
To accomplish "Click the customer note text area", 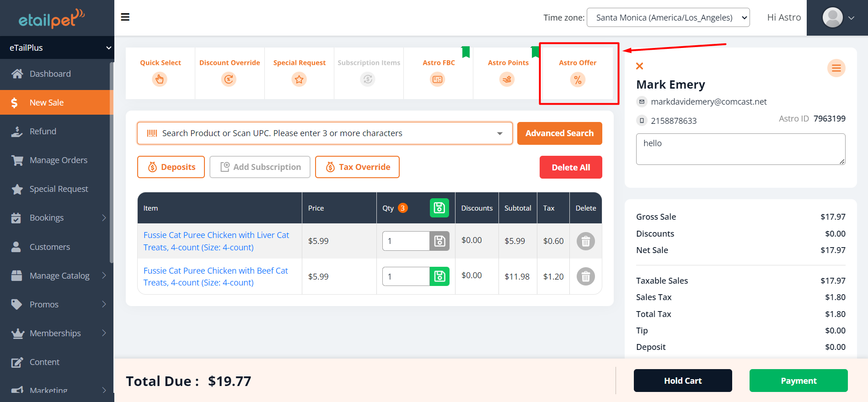I will point(740,149).
